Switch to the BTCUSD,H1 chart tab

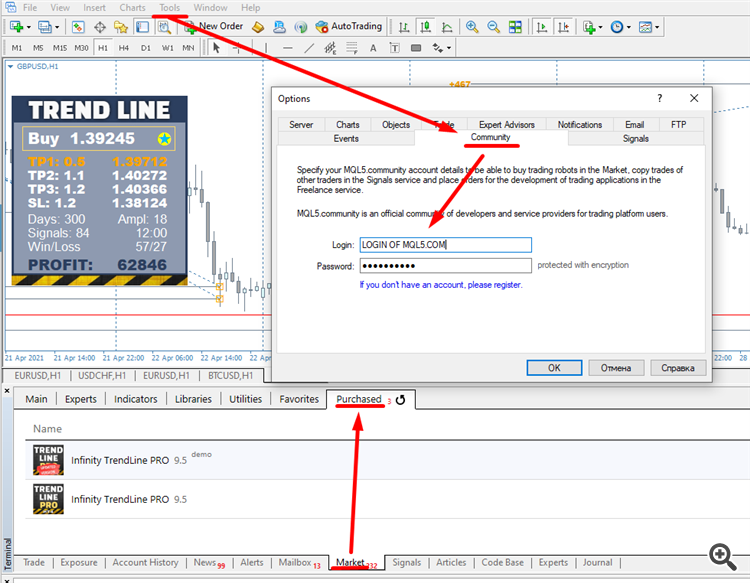point(231,376)
